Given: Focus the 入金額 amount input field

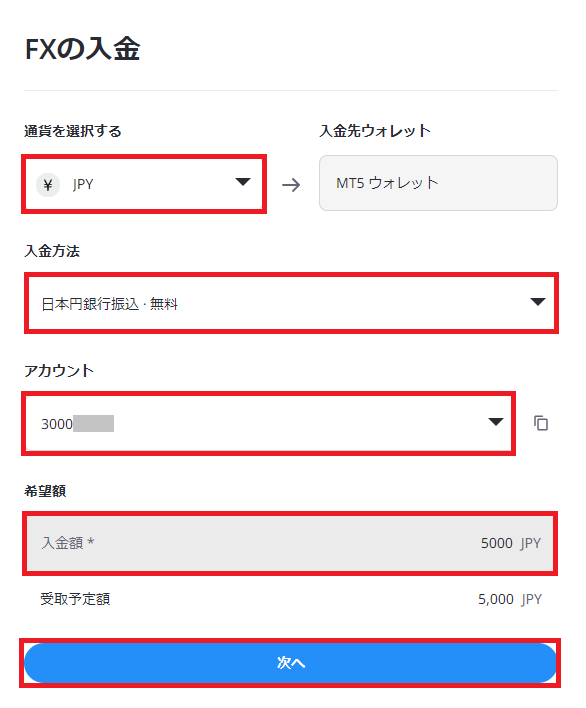Looking at the screenshot, I should [x=290, y=543].
